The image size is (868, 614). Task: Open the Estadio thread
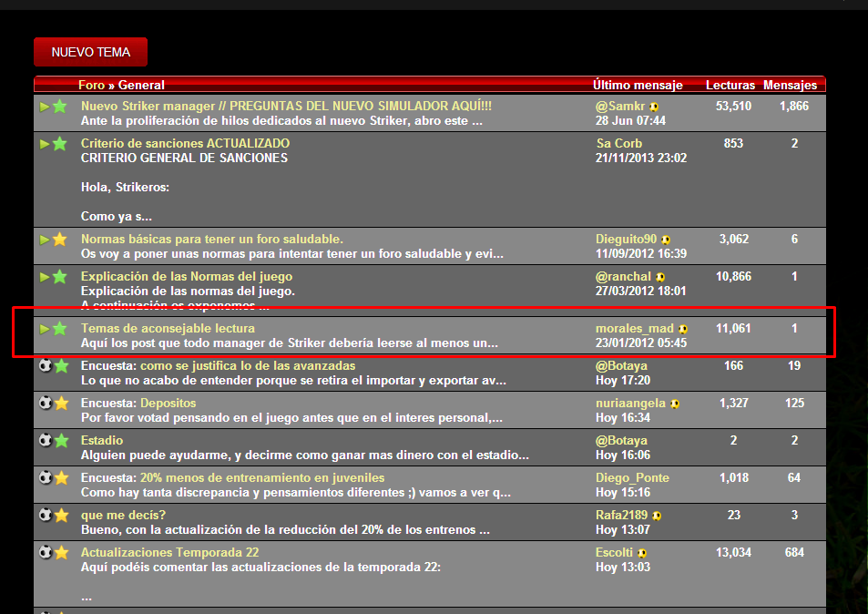click(102, 440)
